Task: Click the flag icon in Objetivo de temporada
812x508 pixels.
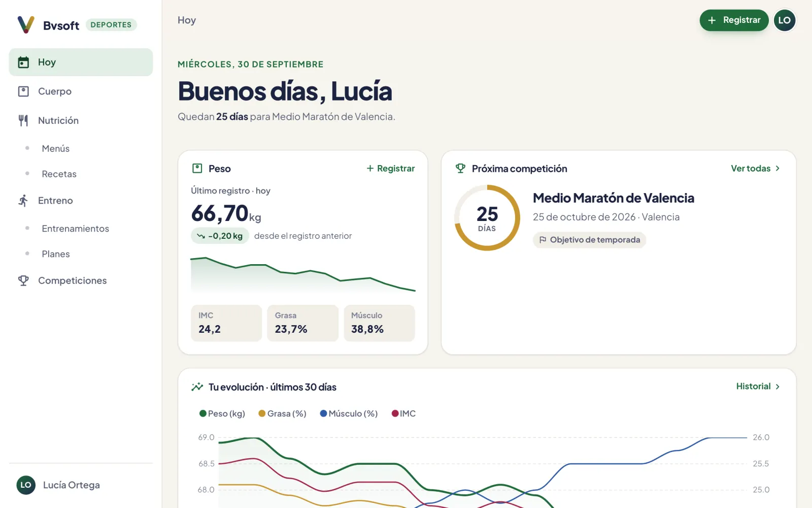Action: (543, 240)
